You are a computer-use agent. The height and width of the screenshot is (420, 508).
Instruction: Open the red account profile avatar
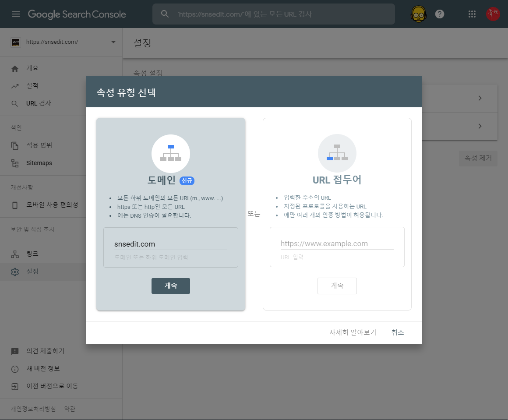tap(493, 14)
